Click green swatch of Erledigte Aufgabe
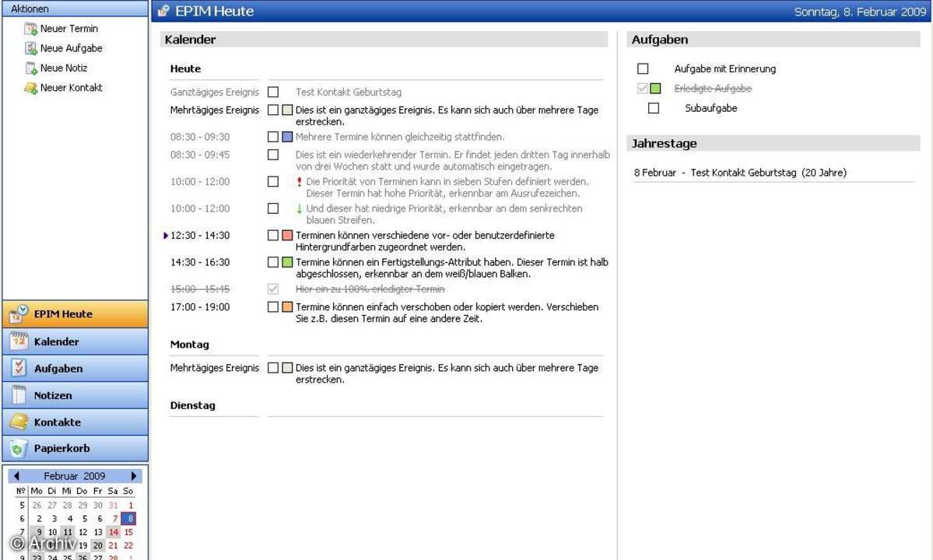The image size is (933, 560). click(655, 89)
